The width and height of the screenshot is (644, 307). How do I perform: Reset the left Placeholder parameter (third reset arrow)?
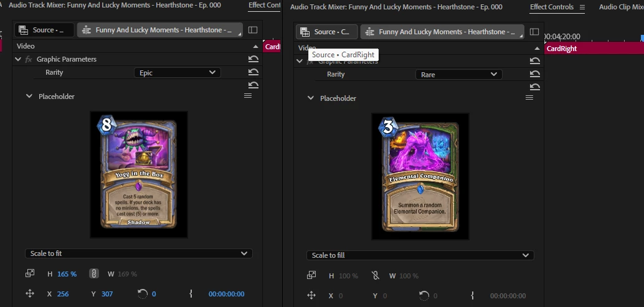click(x=253, y=85)
